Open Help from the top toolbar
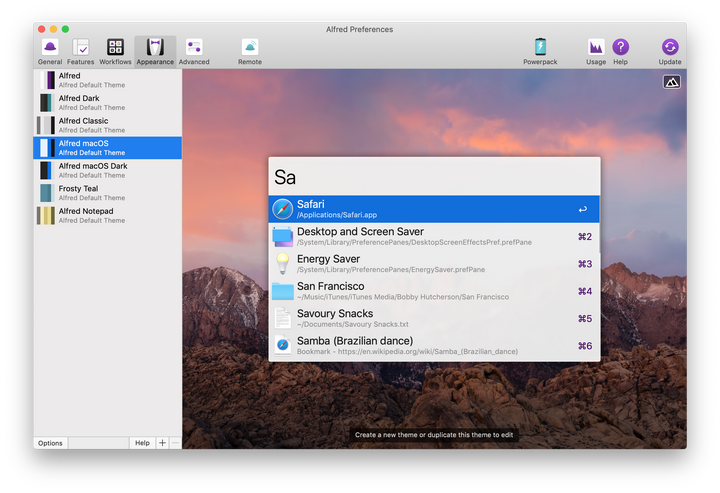The height and width of the screenshot is (493, 720). (621, 50)
